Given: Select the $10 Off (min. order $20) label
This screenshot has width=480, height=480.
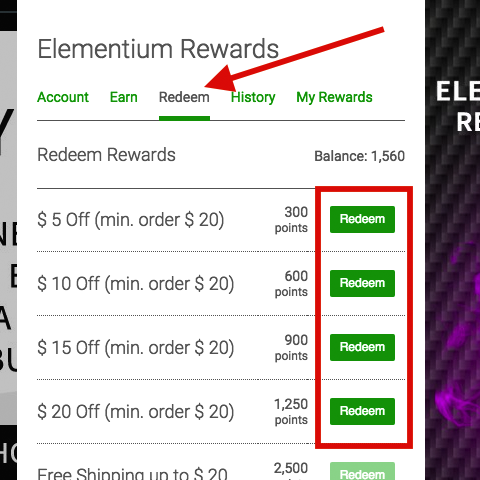Looking at the screenshot, I should tap(136, 284).
